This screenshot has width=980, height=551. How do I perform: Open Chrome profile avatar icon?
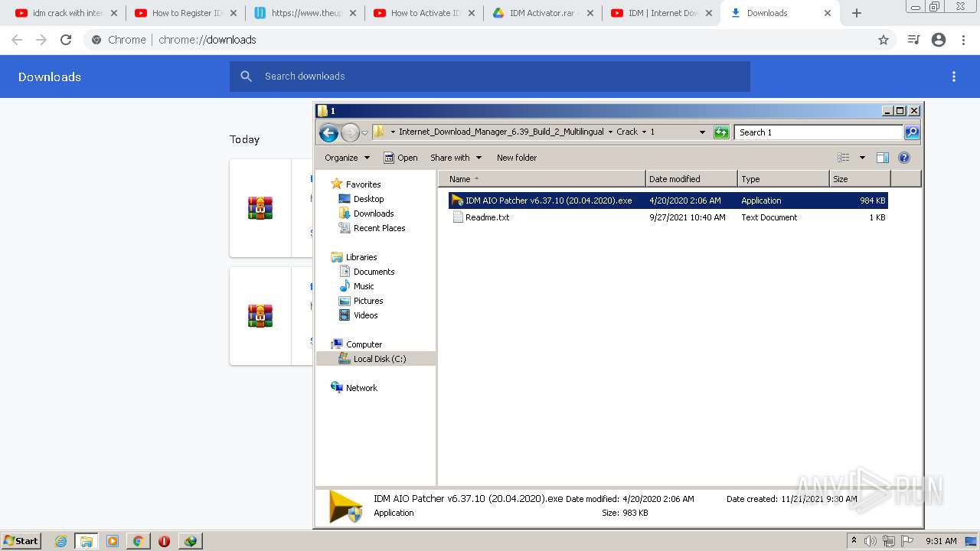[939, 40]
